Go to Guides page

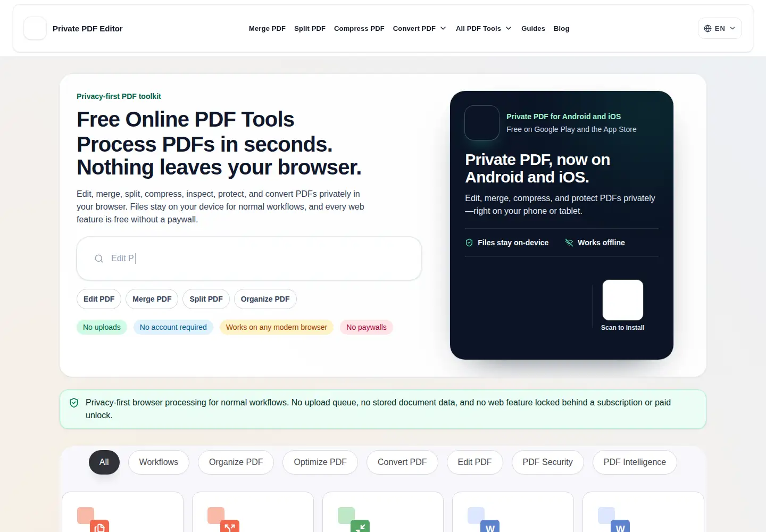533,29
